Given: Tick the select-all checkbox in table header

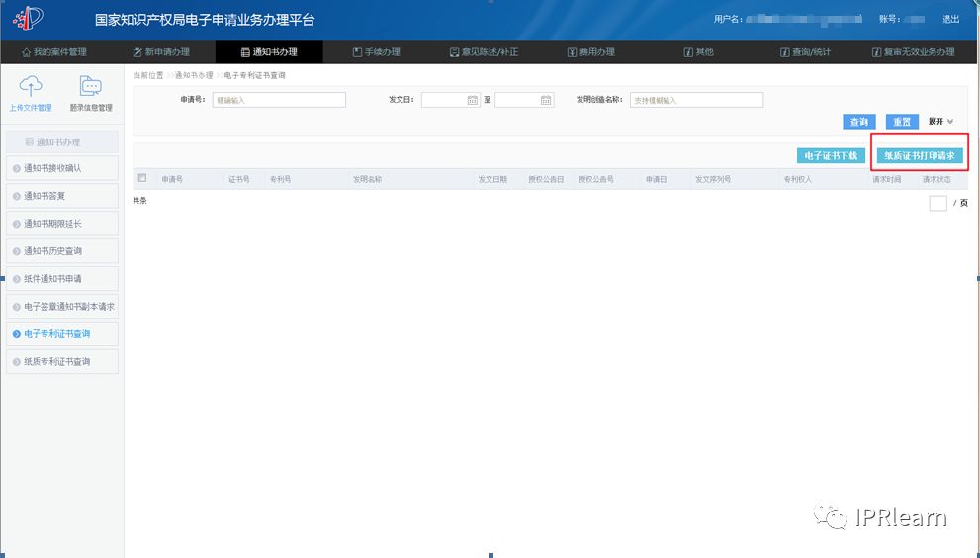Looking at the screenshot, I should (142, 178).
